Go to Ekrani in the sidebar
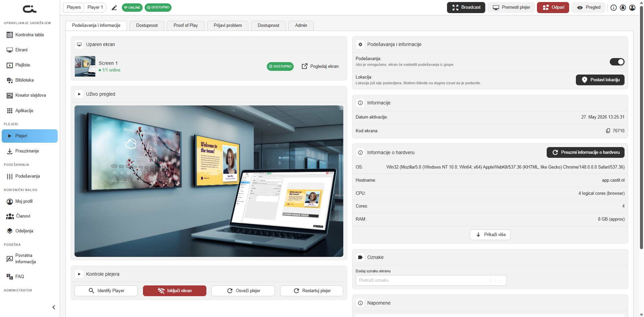644x317 pixels. pyautogui.click(x=30, y=50)
